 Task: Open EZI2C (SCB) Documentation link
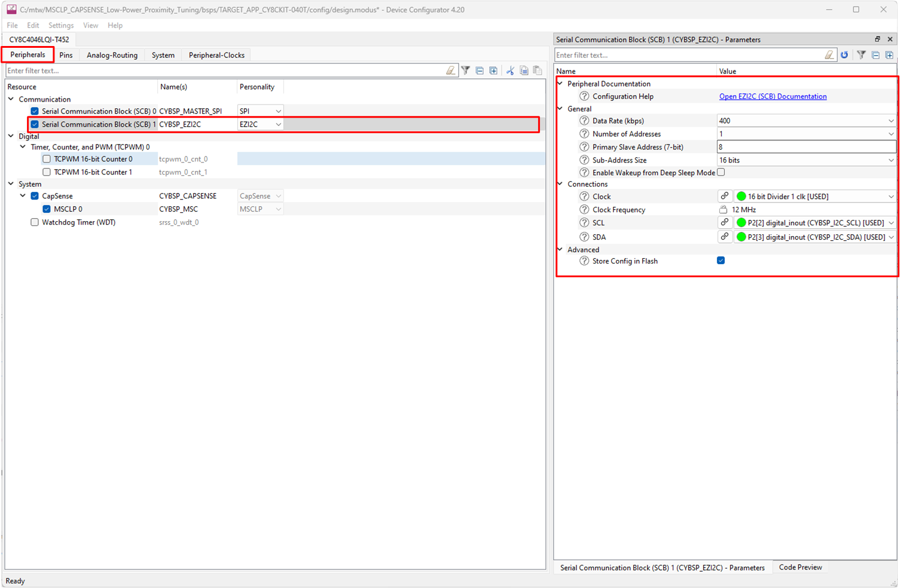point(773,96)
